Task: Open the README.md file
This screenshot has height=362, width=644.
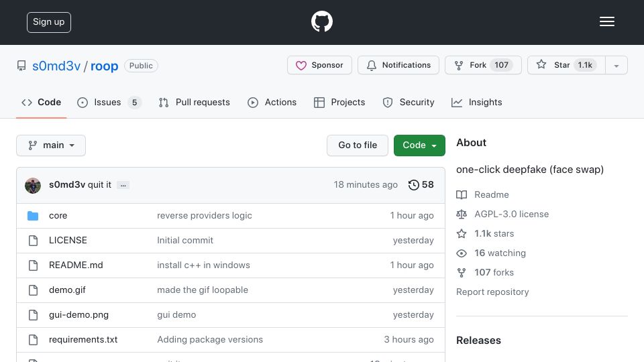Action: 76,265
